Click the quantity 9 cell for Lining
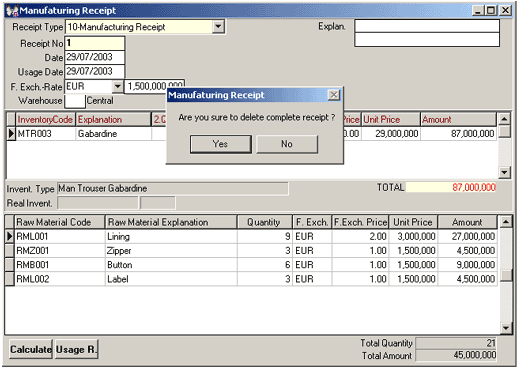520x370 pixels. pos(265,236)
